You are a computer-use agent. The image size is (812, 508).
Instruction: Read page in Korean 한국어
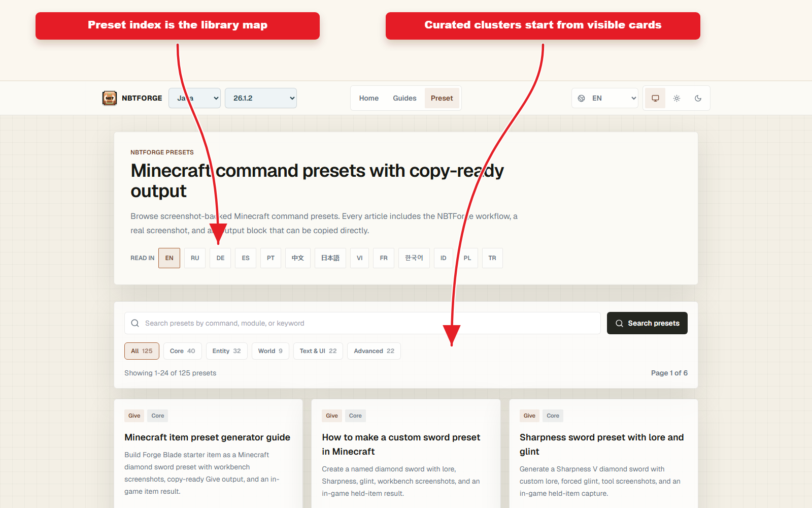coord(414,258)
